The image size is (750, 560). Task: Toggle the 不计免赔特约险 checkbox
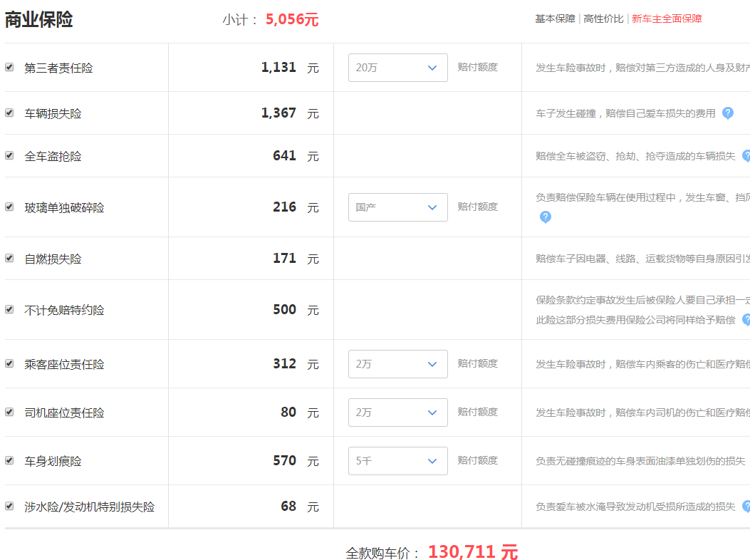tap(9, 309)
